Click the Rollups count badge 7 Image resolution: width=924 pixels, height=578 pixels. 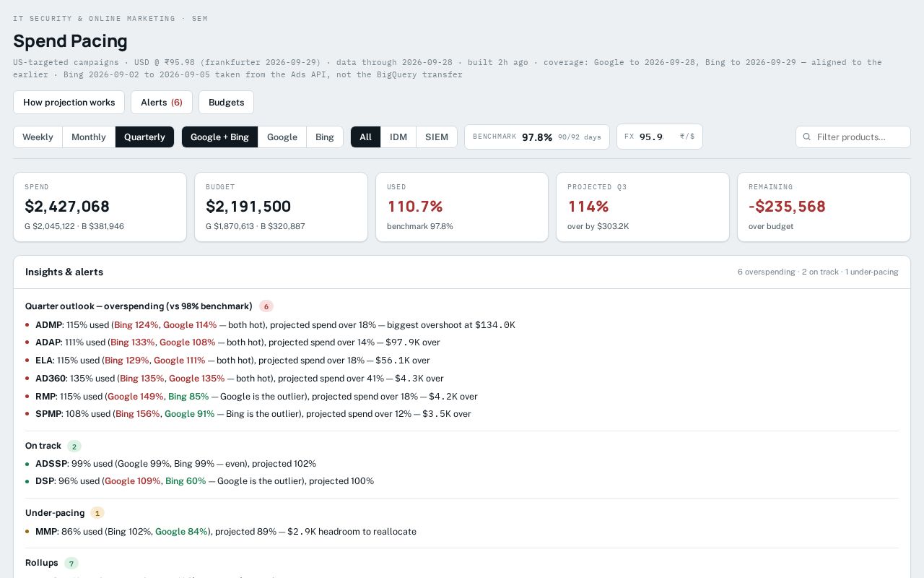71,564
